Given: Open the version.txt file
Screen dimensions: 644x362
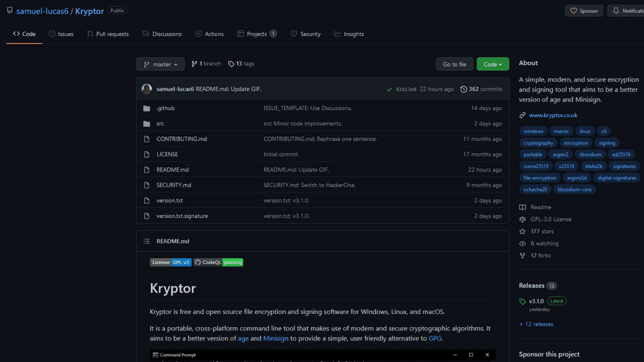Looking at the screenshot, I should pos(170,201).
